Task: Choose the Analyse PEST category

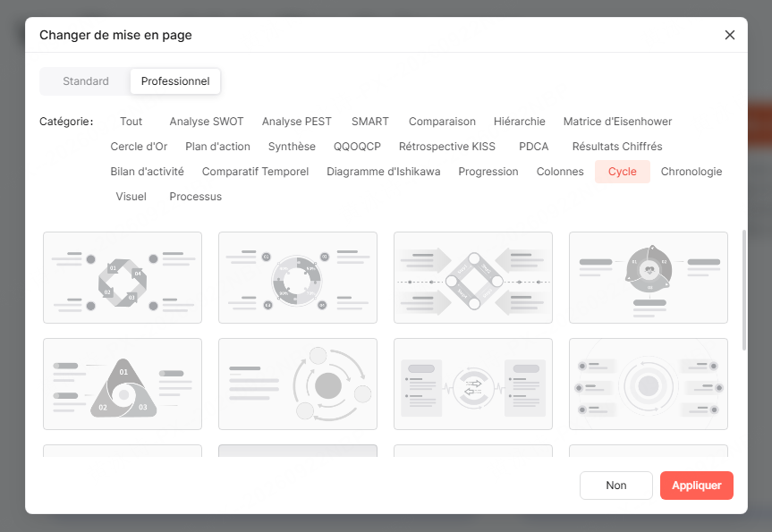Action: coord(296,122)
